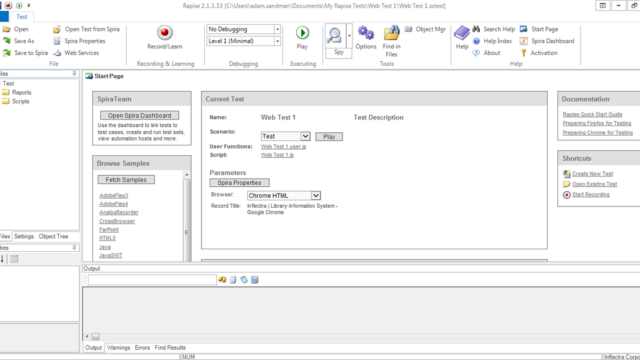Open the Web Test 1.js script link
The width and height of the screenshot is (640, 360).
click(277, 155)
